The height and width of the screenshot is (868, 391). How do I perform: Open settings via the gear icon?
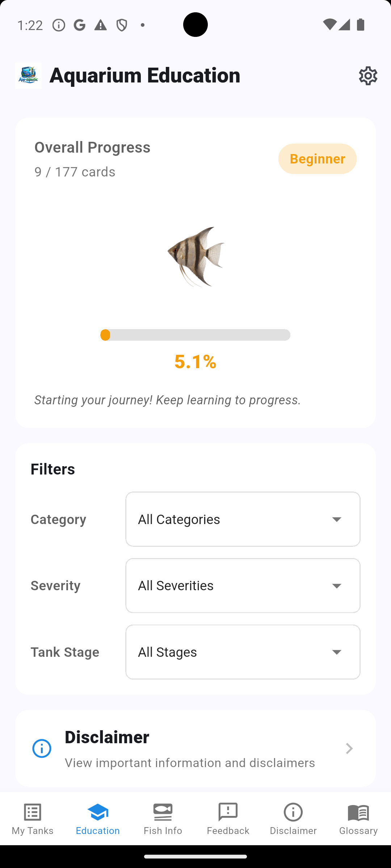coord(368,76)
